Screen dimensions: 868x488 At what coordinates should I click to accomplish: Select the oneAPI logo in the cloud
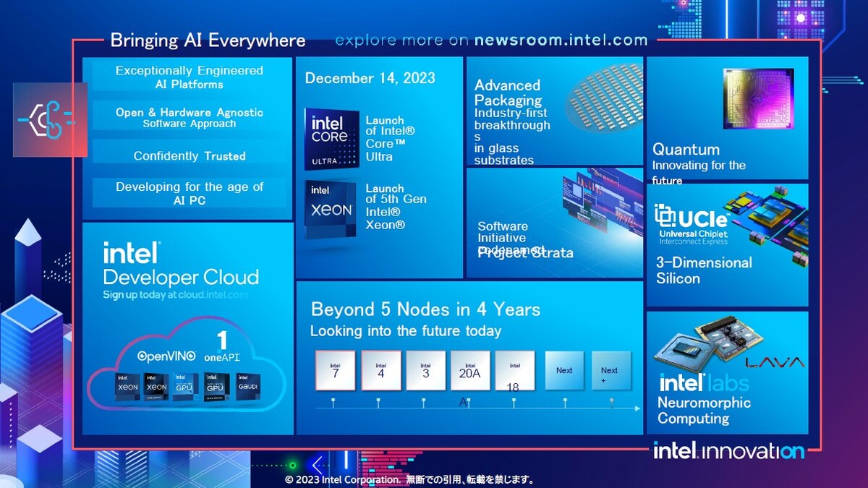[222, 347]
